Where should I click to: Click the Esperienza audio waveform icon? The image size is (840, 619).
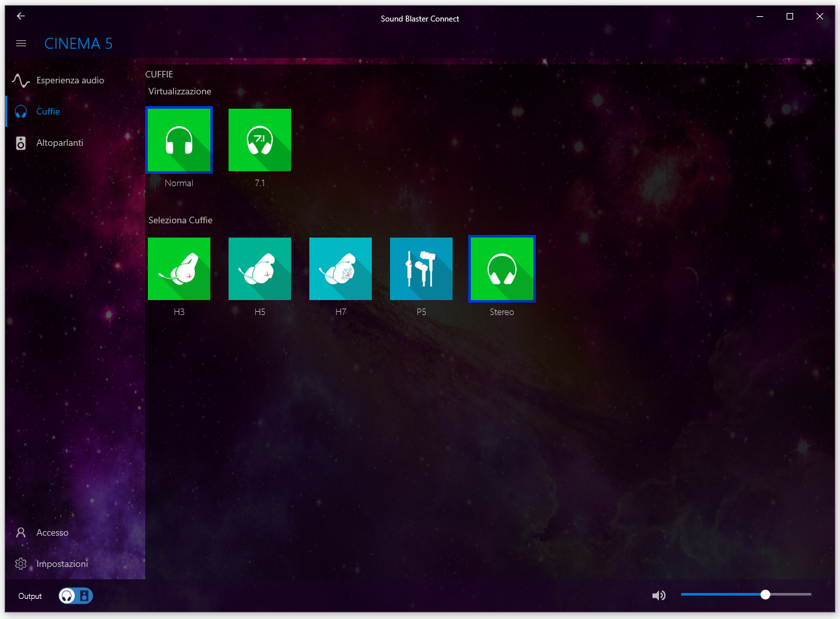point(21,81)
